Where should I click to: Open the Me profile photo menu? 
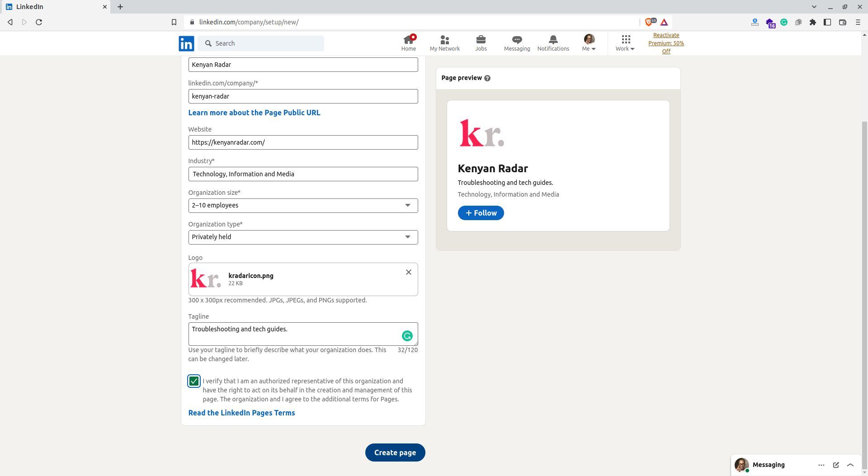click(x=588, y=40)
